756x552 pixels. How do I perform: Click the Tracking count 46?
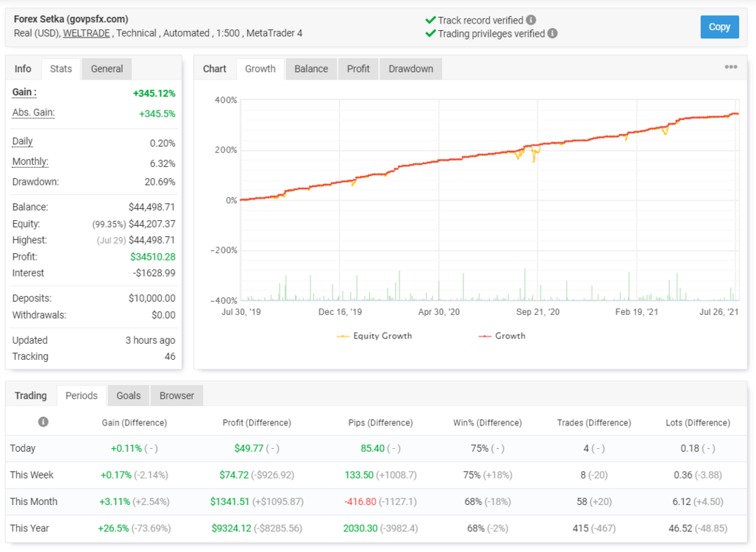(x=170, y=356)
